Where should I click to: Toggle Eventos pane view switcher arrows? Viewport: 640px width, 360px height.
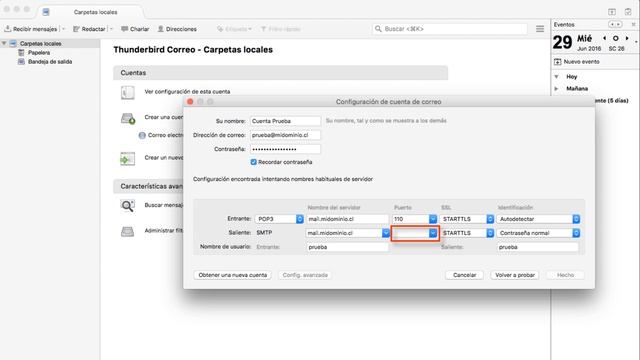615,24
